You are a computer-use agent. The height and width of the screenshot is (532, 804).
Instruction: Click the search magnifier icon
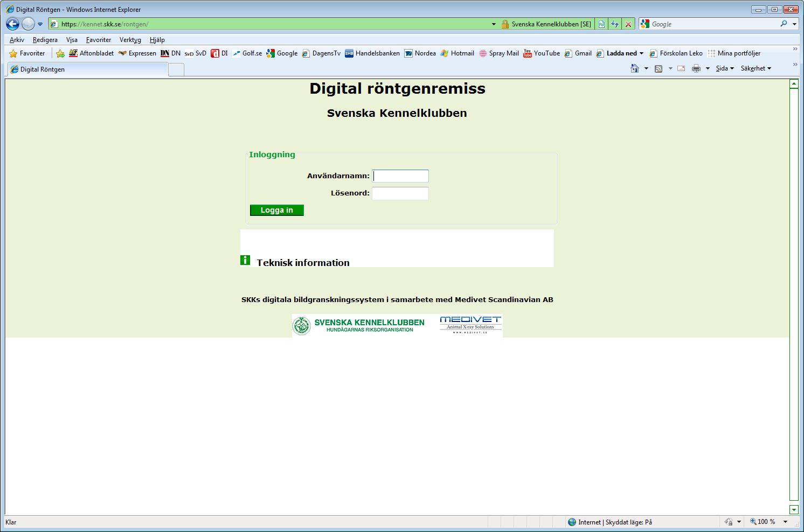784,24
